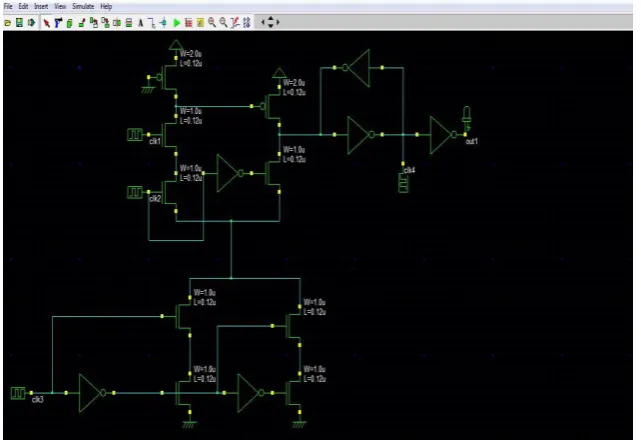Select the clk1 clock source symbol

point(134,134)
